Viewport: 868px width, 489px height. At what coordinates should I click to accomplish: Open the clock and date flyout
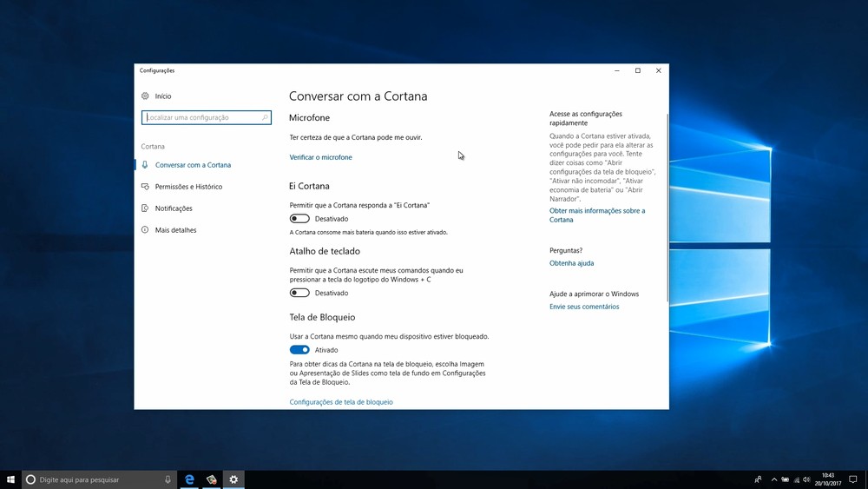(x=827, y=479)
